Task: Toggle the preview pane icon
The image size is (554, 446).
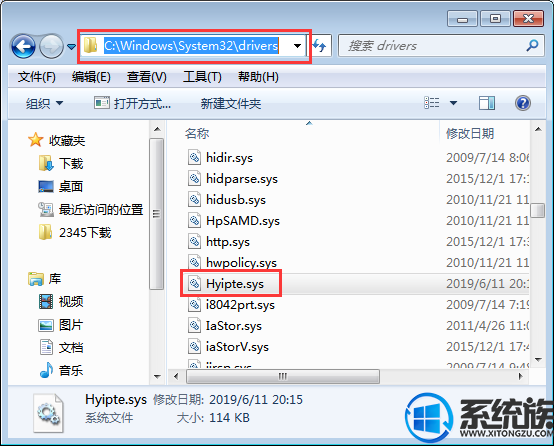Action: [x=487, y=103]
